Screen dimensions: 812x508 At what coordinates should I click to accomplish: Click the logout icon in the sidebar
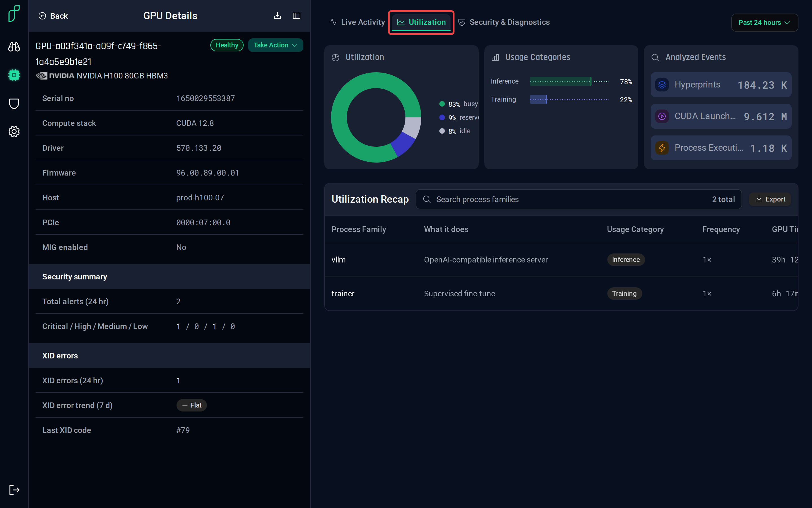pyautogui.click(x=14, y=490)
